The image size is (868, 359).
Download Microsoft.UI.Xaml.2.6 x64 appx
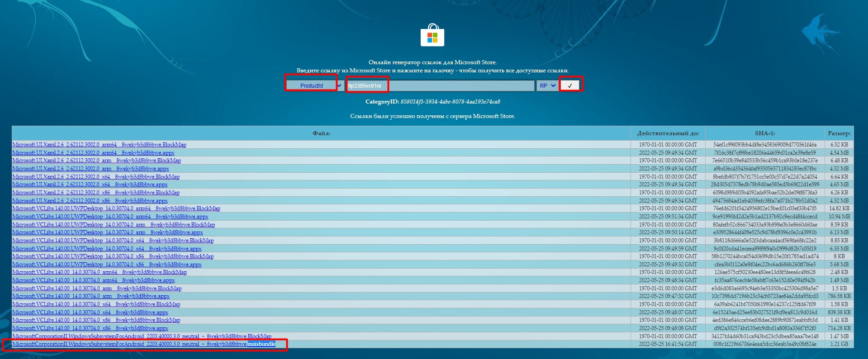tap(90, 184)
